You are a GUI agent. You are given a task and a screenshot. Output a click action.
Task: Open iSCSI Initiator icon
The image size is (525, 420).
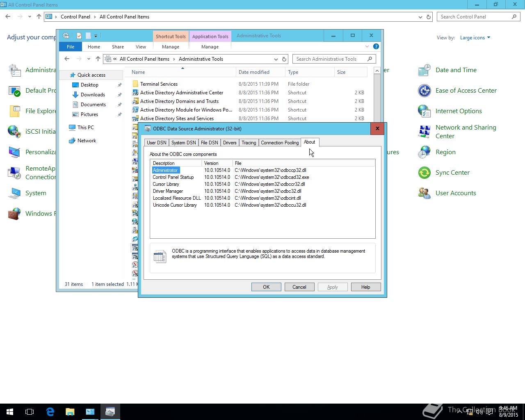tap(14, 132)
